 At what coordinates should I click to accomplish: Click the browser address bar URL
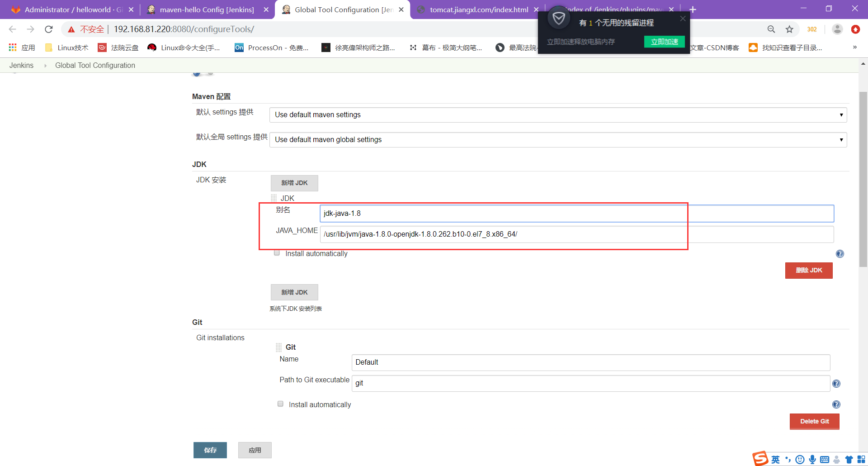184,29
